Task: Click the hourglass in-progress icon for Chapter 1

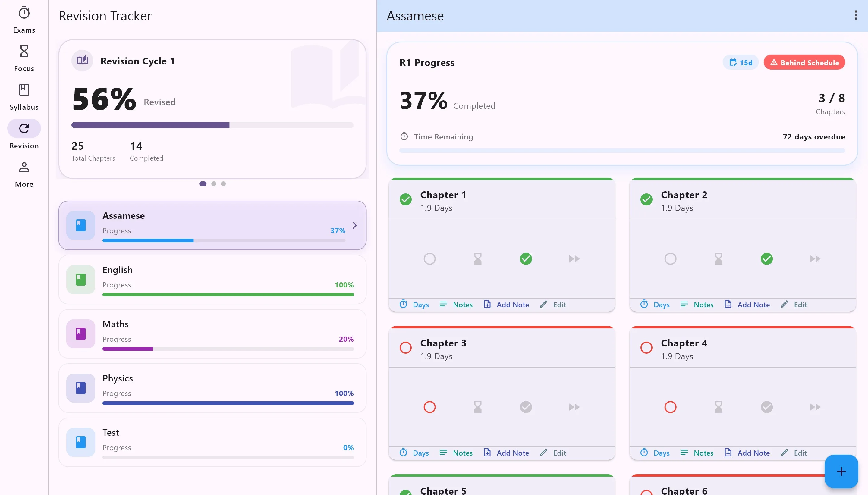Action: [x=478, y=259]
